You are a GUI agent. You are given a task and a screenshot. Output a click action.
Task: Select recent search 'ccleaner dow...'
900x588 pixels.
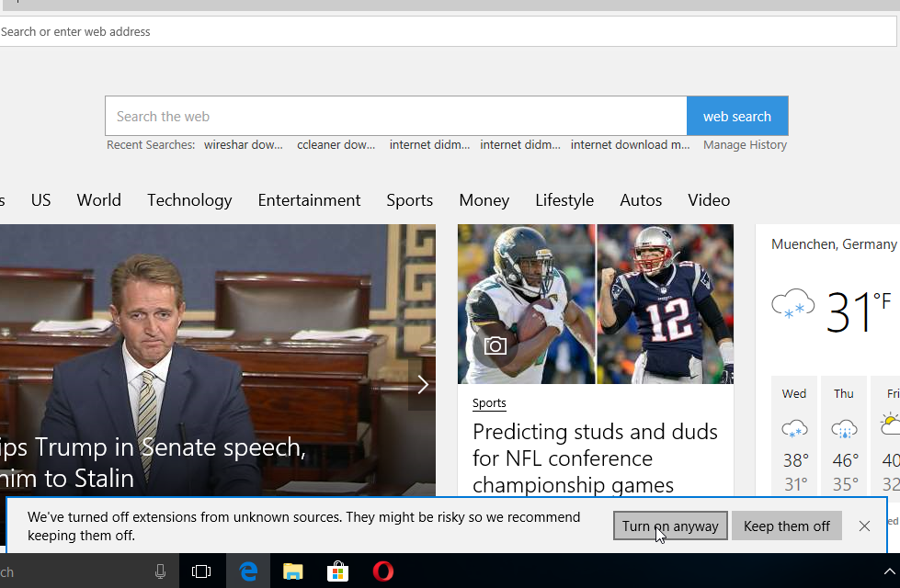[336, 145]
